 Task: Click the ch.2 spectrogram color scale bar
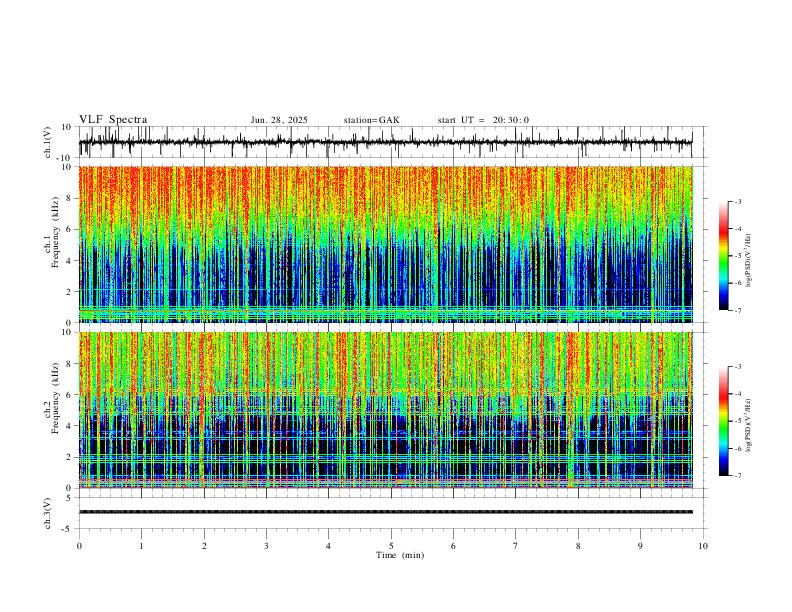click(723, 421)
